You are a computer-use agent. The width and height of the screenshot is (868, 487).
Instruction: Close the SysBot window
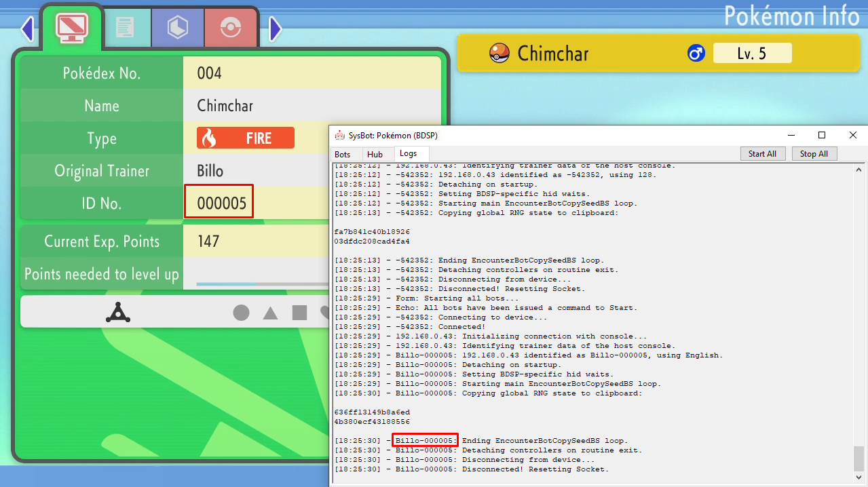point(853,135)
